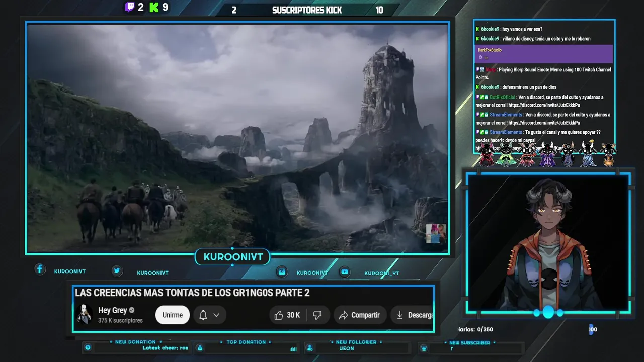Click the Descargar button
The height and width of the screenshot is (362, 644).
413,315
